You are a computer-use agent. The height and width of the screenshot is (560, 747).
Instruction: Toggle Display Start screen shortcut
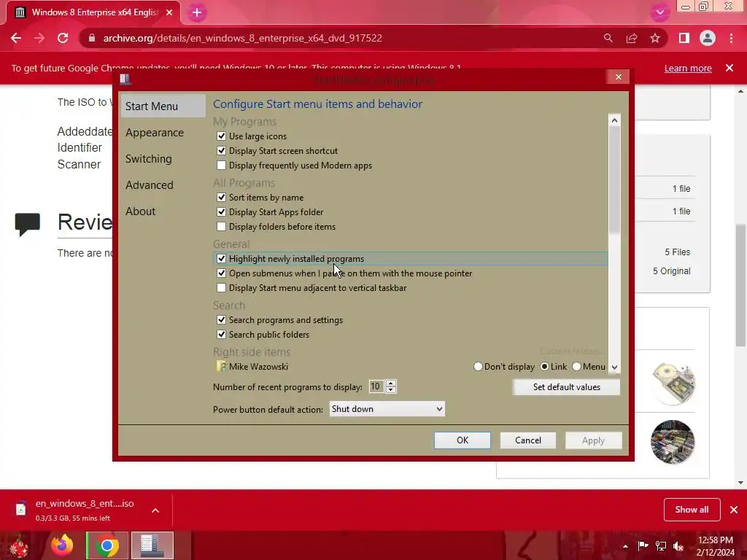click(x=221, y=150)
